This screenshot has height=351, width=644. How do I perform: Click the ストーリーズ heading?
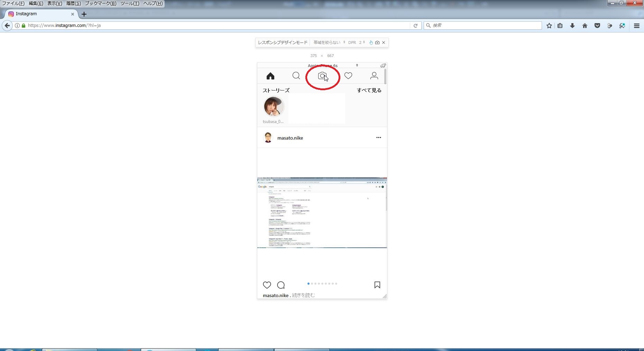(276, 90)
